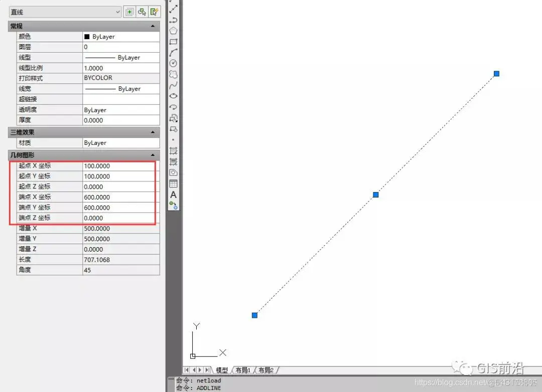Edit the 厚度 value 0.0000
The image size is (542, 392).
121,120
